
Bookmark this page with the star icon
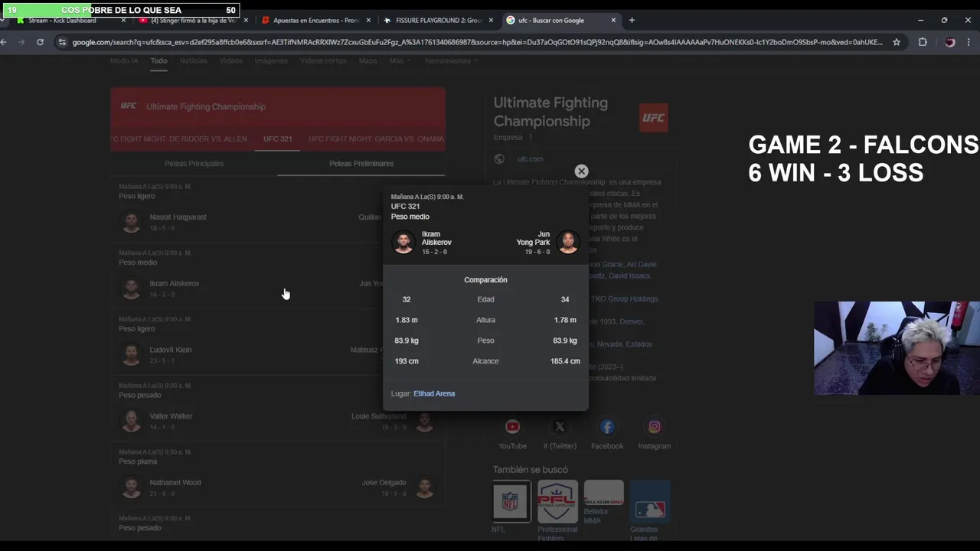[x=897, y=42]
